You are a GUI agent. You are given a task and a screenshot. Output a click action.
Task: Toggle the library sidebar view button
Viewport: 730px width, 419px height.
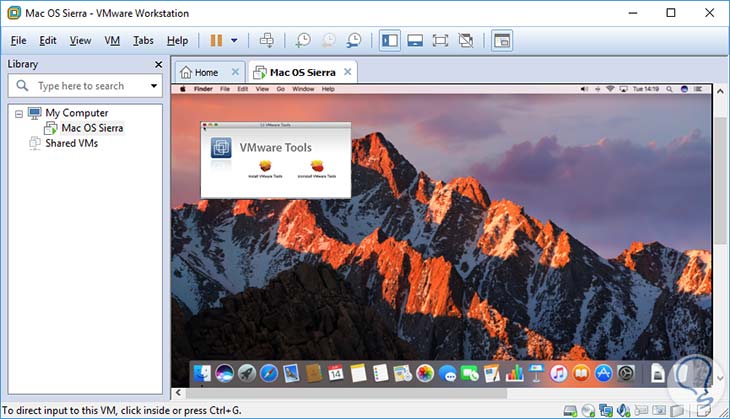tap(390, 41)
